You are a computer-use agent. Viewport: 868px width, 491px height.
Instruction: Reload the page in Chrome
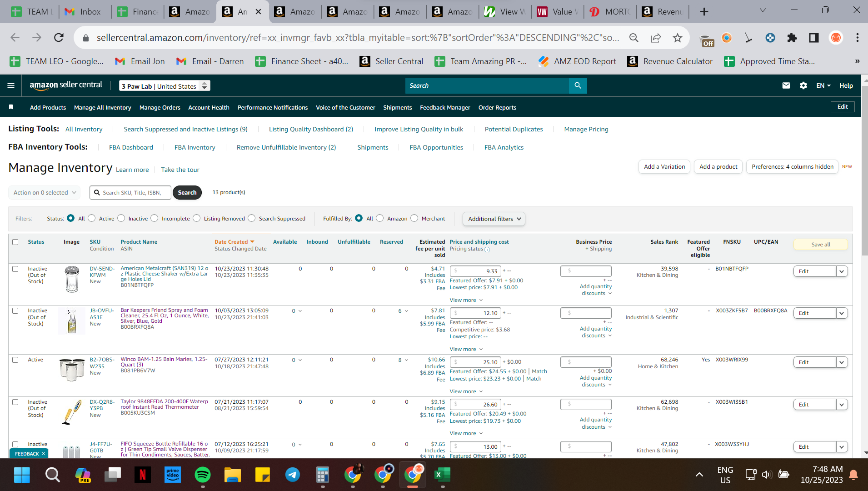(x=59, y=38)
